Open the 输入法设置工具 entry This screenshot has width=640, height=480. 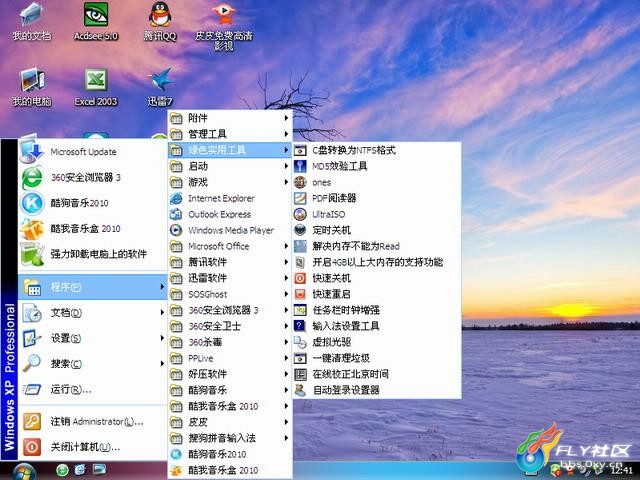pyautogui.click(x=377, y=326)
